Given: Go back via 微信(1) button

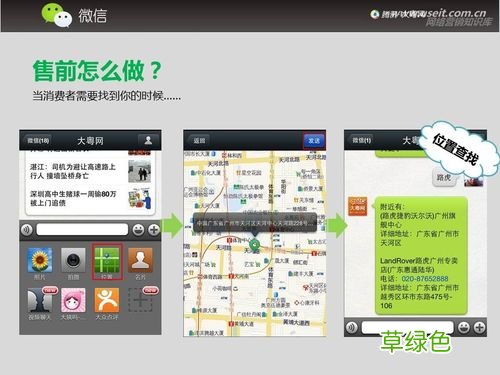Looking at the screenshot, I should click(x=362, y=140).
